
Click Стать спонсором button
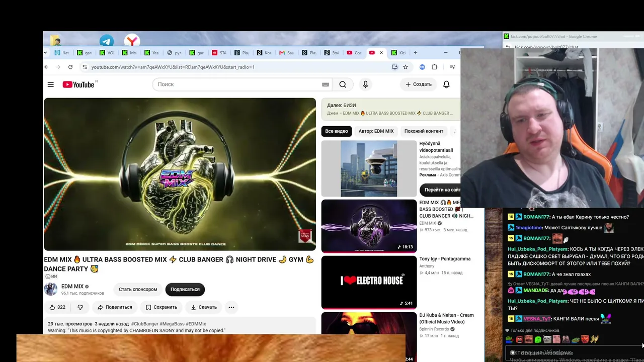click(x=138, y=289)
